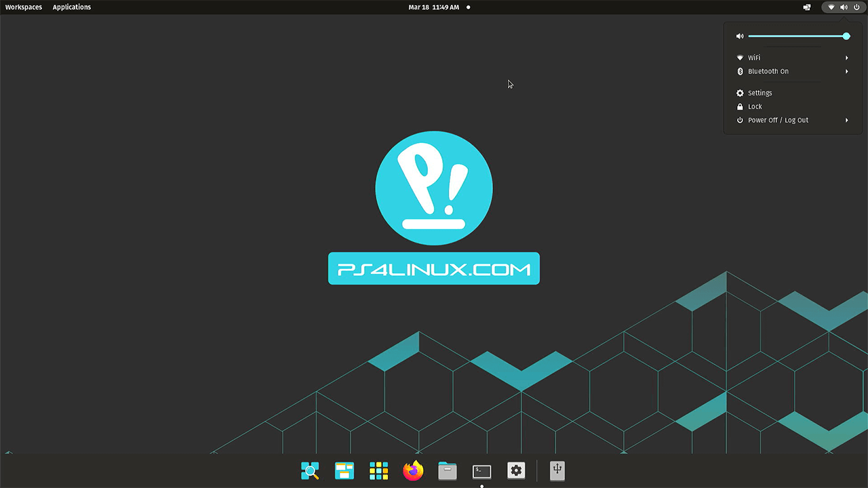Viewport: 868px width, 488px height.
Task: Open Workspaces from the top bar
Action: 24,7
